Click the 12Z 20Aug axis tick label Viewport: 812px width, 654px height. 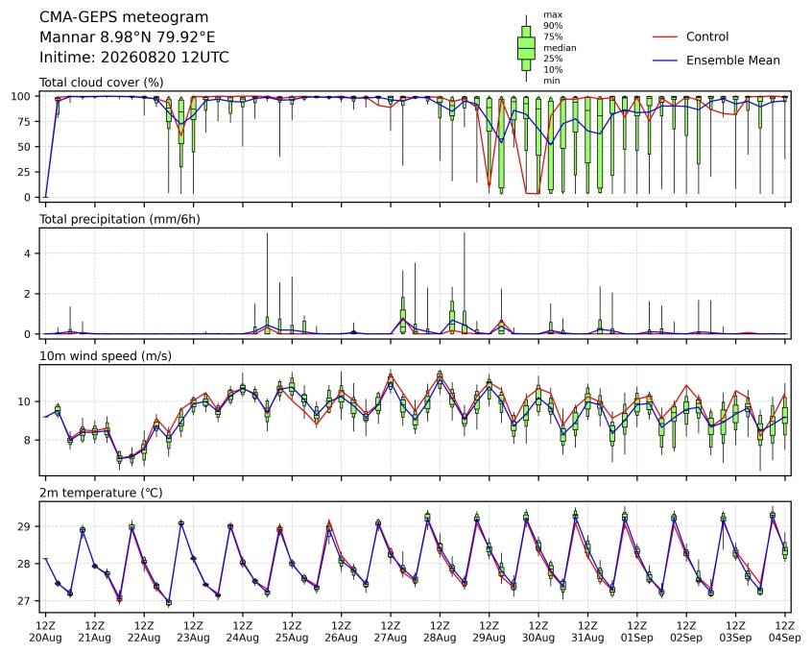[x=45, y=632]
